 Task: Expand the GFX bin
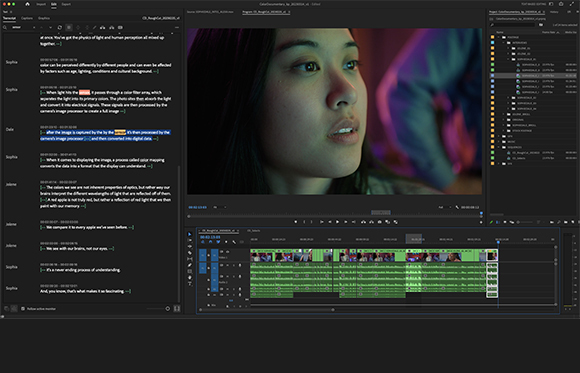click(498, 136)
